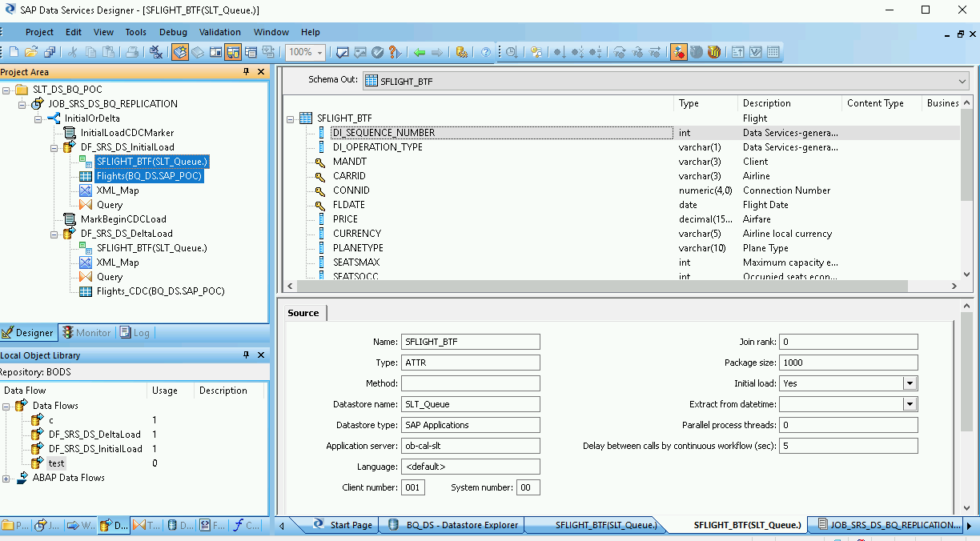Click the Validate checkmark toolbar icon
Image resolution: width=980 pixels, height=541 pixels.
[377, 52]
